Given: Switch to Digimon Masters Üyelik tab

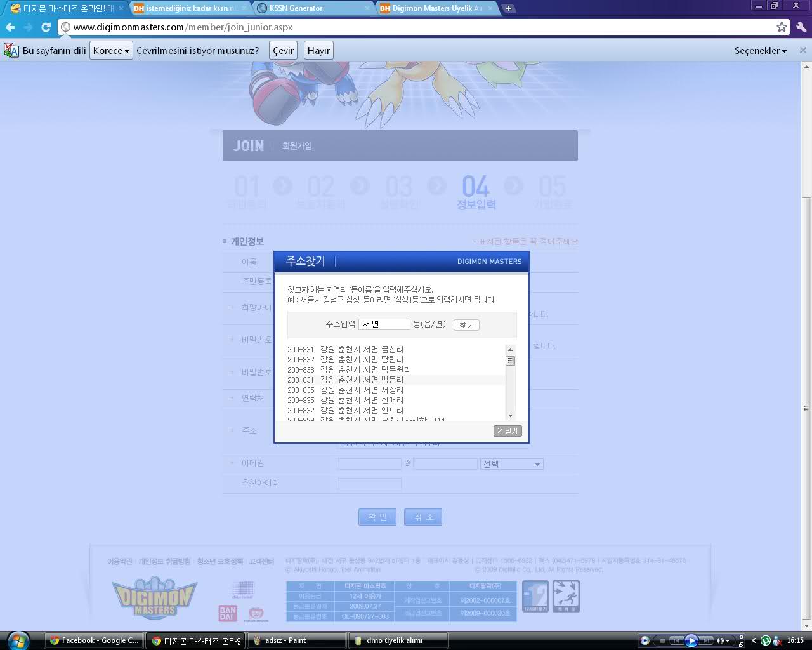Looking at the screenshot, I should 436,8.
